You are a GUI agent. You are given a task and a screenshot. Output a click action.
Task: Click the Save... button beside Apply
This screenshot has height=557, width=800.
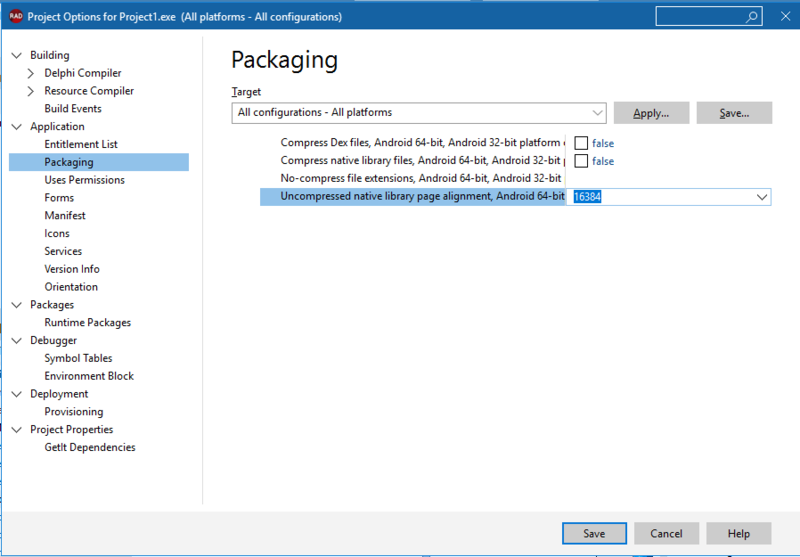[x=734, y=113]
